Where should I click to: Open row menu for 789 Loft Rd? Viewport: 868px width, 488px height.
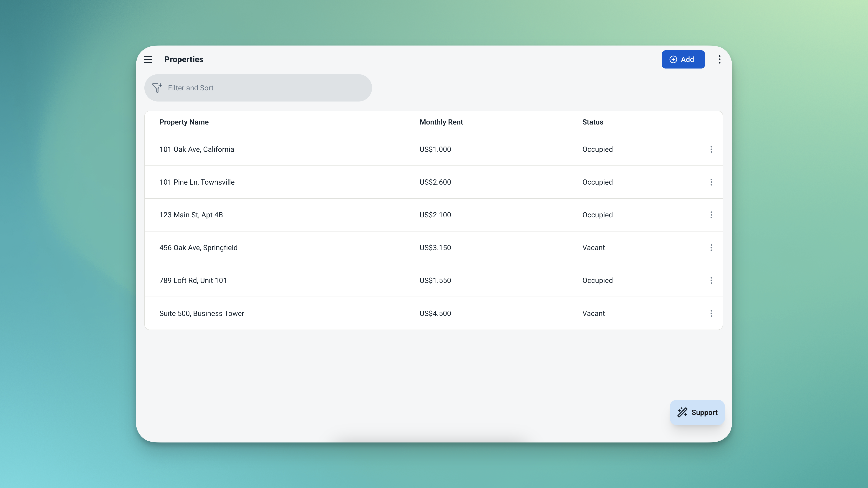[x=711, y=281]
